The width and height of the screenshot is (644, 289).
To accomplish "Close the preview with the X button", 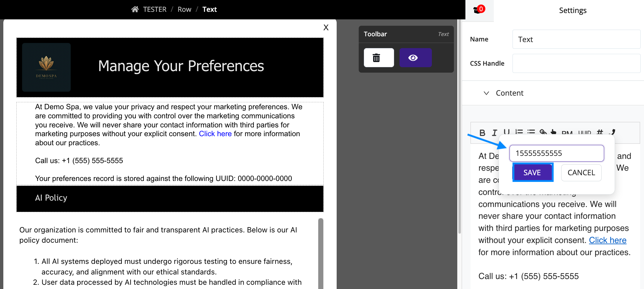I will [x=326, y=28].
